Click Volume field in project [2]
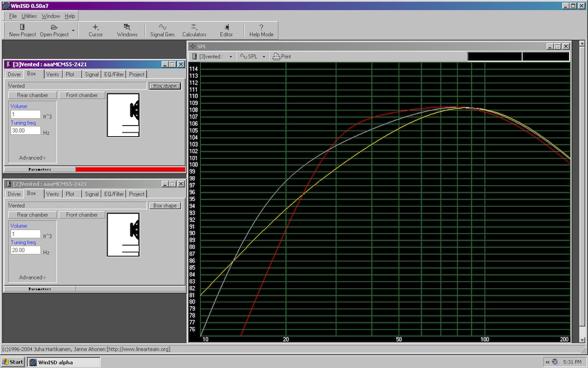This screenshot has height=368, width=588. [x=26, y=234]
